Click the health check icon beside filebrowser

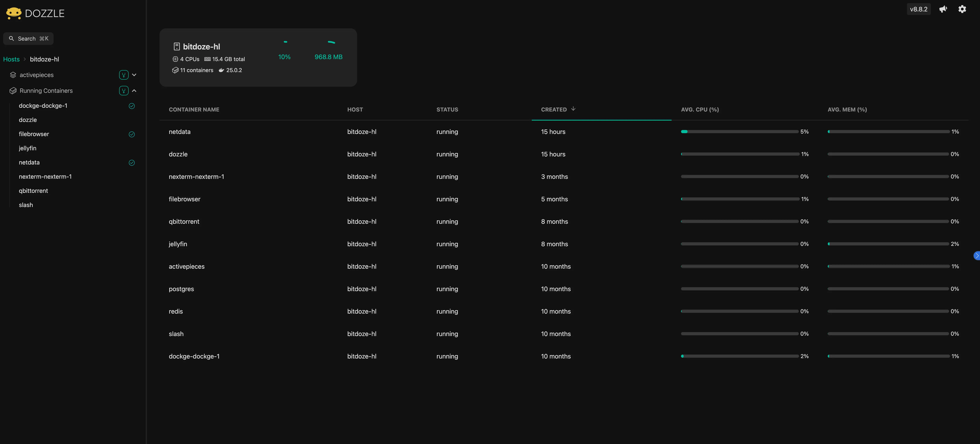[132, 134]
